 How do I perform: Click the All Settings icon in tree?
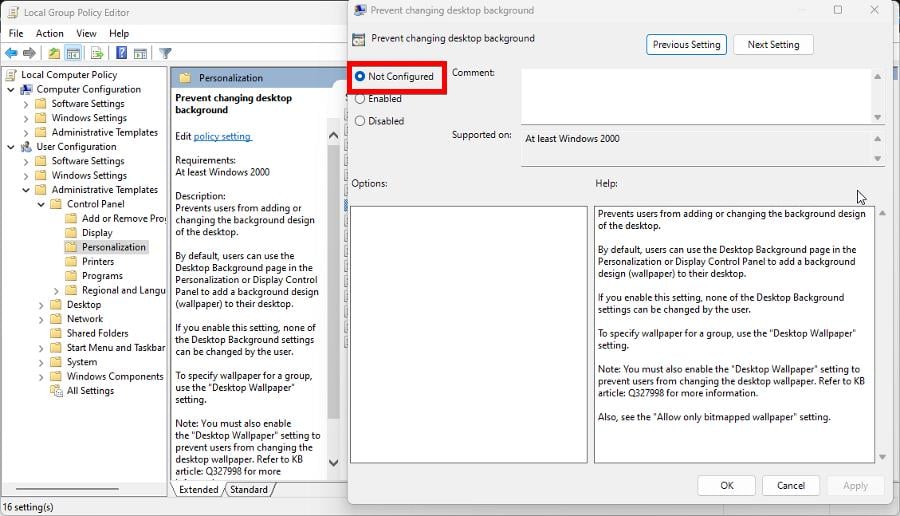[56, 391]
